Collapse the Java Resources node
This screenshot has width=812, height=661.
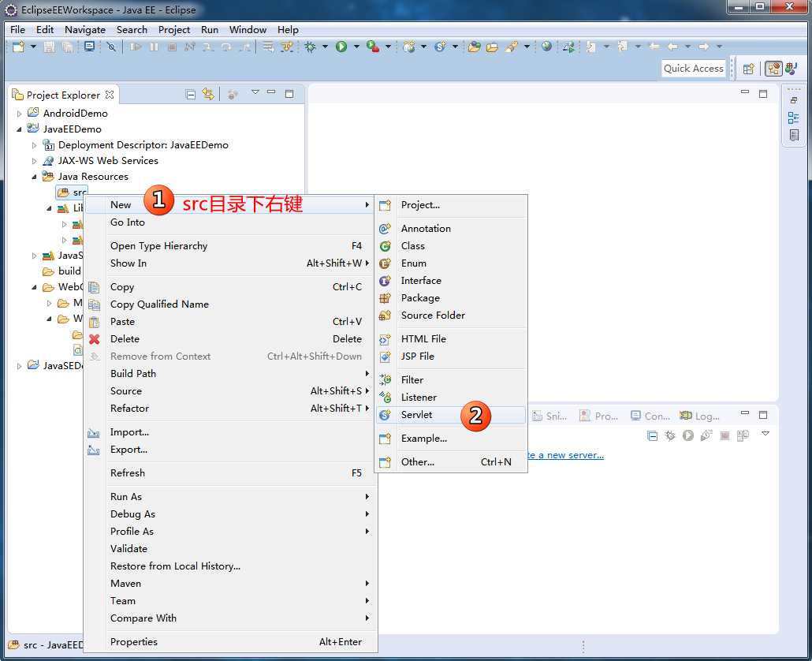(34, 177)
